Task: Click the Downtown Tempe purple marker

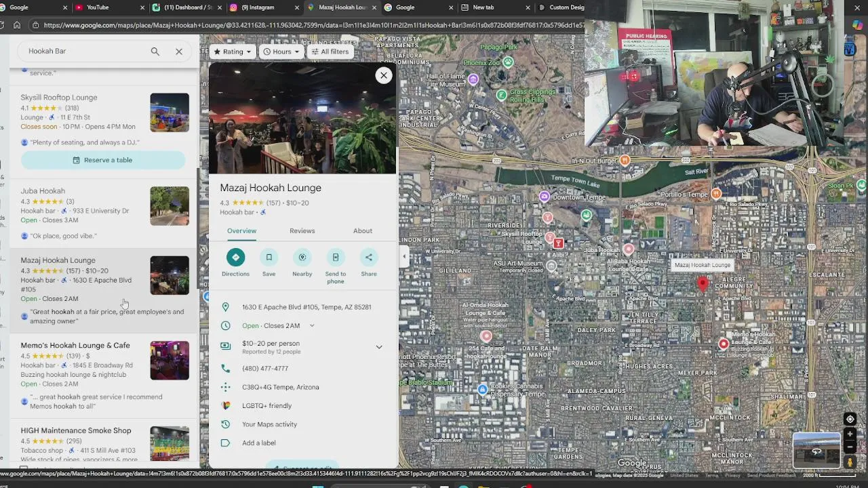Action: pyautogui.click(x=544, y=197)
